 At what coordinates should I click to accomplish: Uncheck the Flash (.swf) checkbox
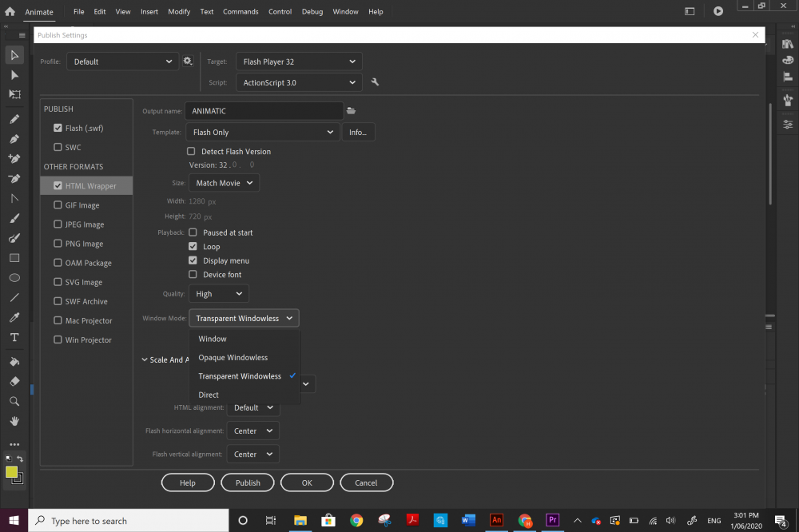click(58, 128)
